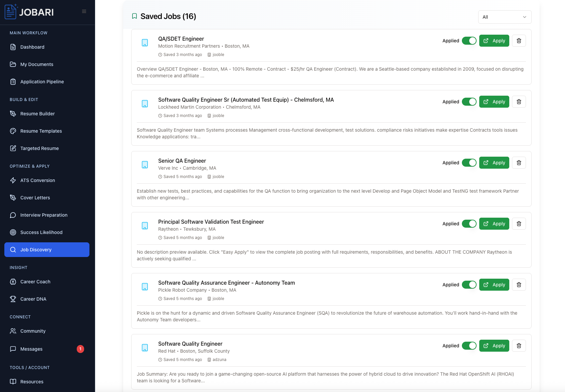
Task: Apply to the Raytheon position
Action: click(x=494, y=224)
